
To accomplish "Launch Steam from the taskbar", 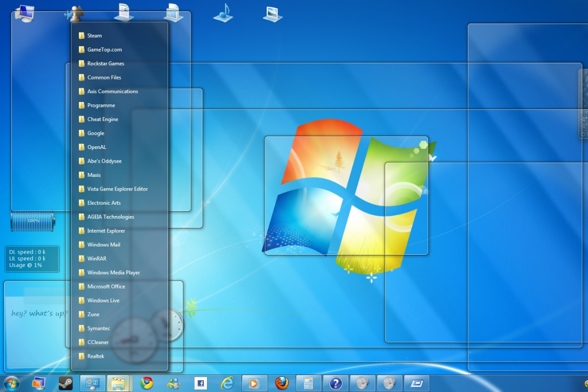I will (66, 383).
